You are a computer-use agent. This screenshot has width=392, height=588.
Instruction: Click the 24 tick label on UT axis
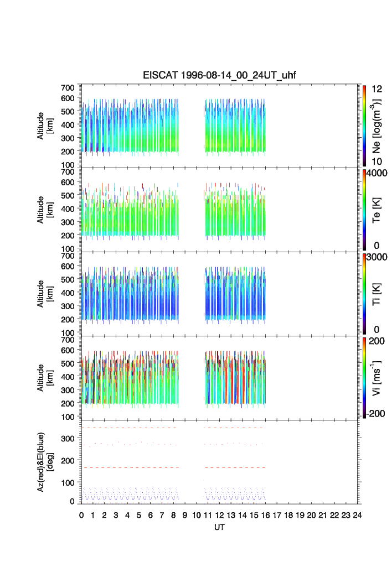pyautogui.click(x=357, y=515)
